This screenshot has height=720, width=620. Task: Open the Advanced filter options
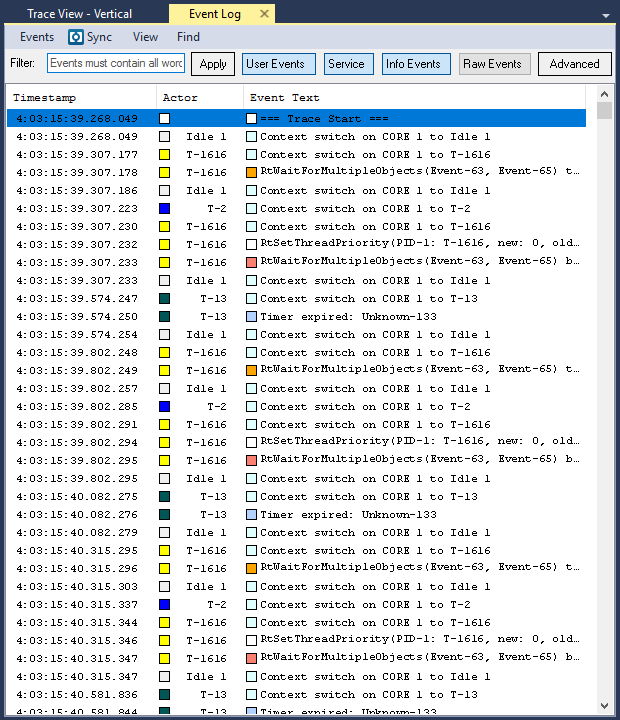point(574,64)
